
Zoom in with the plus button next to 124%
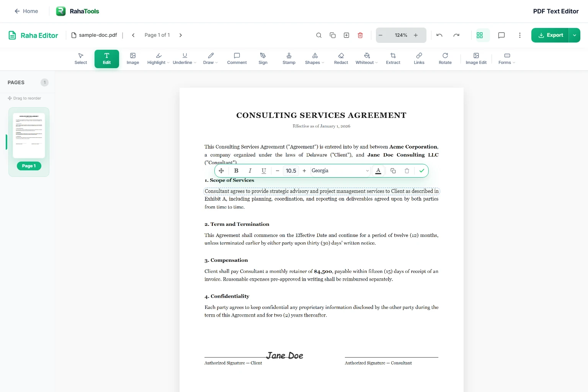416,35
